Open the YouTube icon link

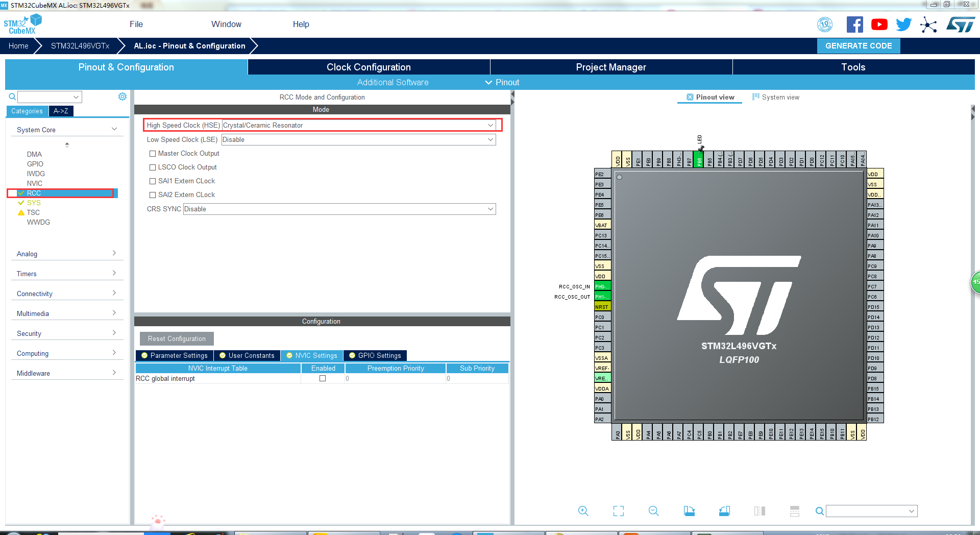[x=879, y=25]
